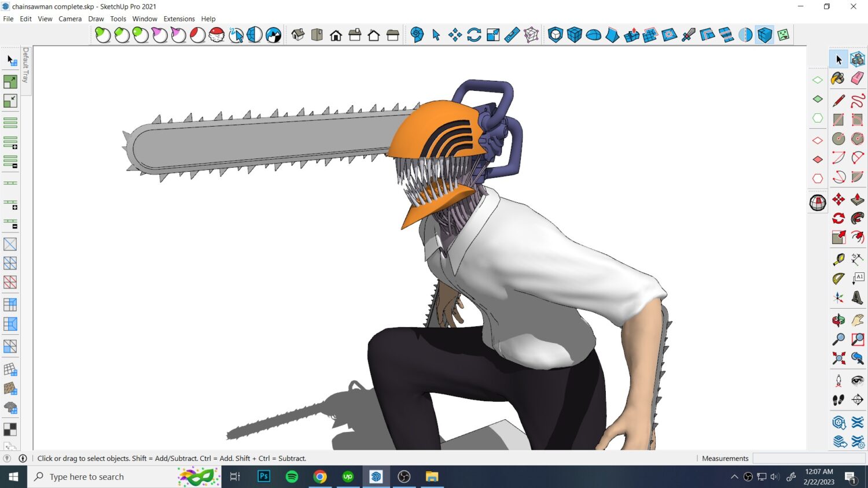868x488 pixels.
Task: Click the Zoom Extents icon
Action: pos(838,358)
